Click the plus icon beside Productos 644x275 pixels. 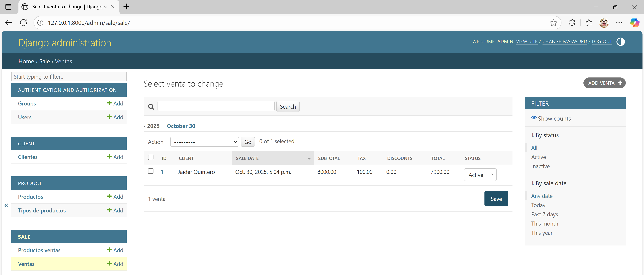click(109, 196)
